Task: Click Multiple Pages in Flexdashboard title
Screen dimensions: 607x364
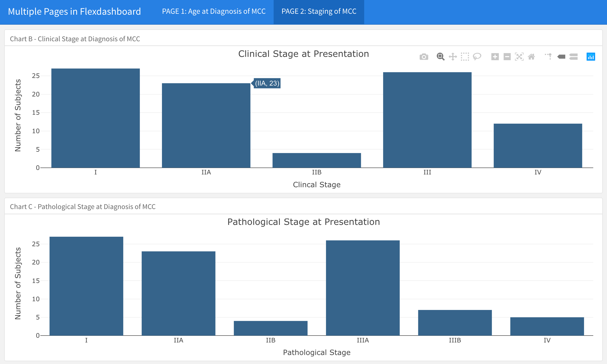Action: click(74, 12)
